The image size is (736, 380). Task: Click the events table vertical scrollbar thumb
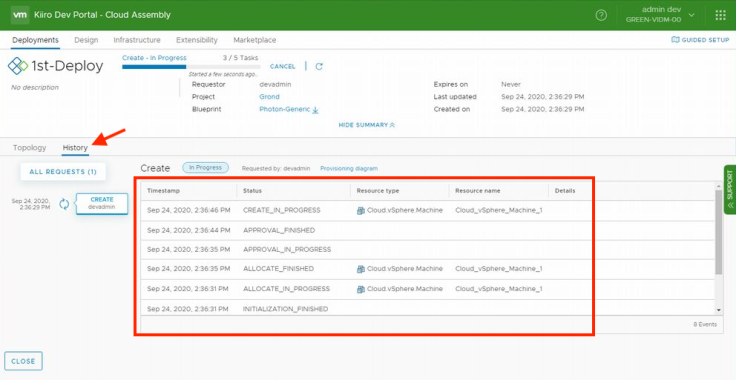tap(718, 232)
